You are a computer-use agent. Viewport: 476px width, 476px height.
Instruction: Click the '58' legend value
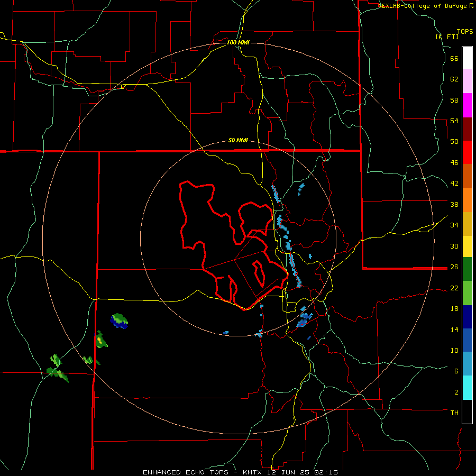454,100
